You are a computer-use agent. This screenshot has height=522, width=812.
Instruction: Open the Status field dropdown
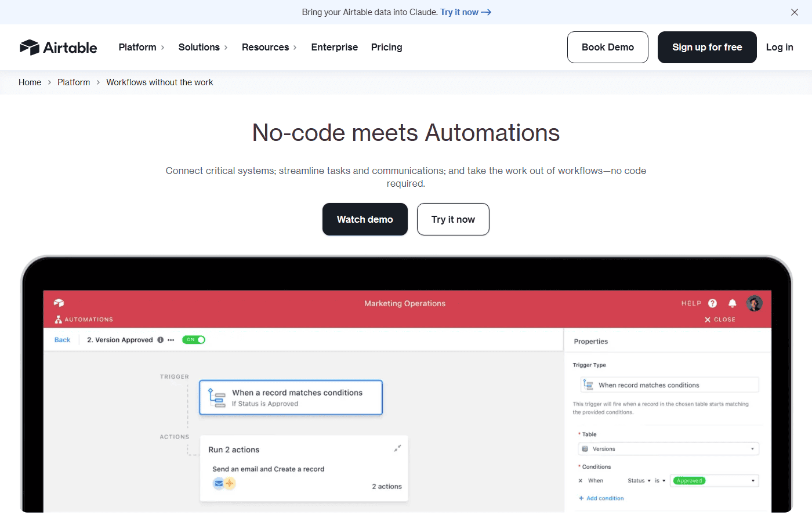pyautogui.click(x=639, y=481)
